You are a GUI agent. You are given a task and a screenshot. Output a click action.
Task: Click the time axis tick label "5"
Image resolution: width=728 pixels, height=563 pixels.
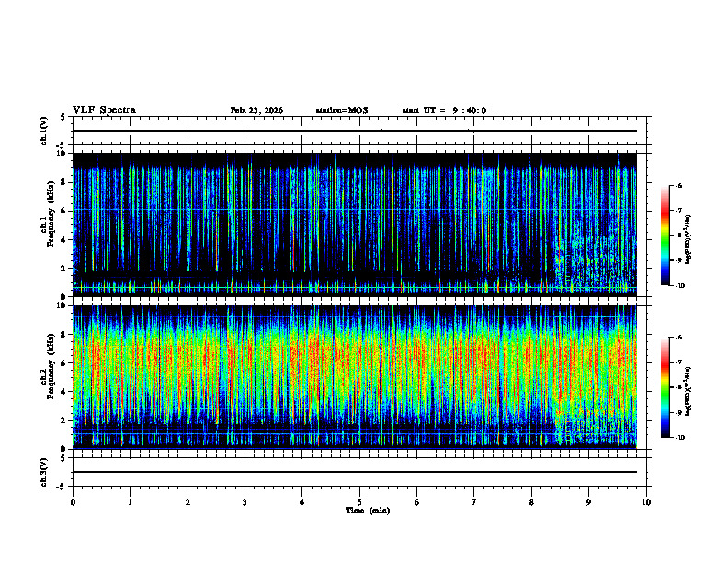point(359,502)
